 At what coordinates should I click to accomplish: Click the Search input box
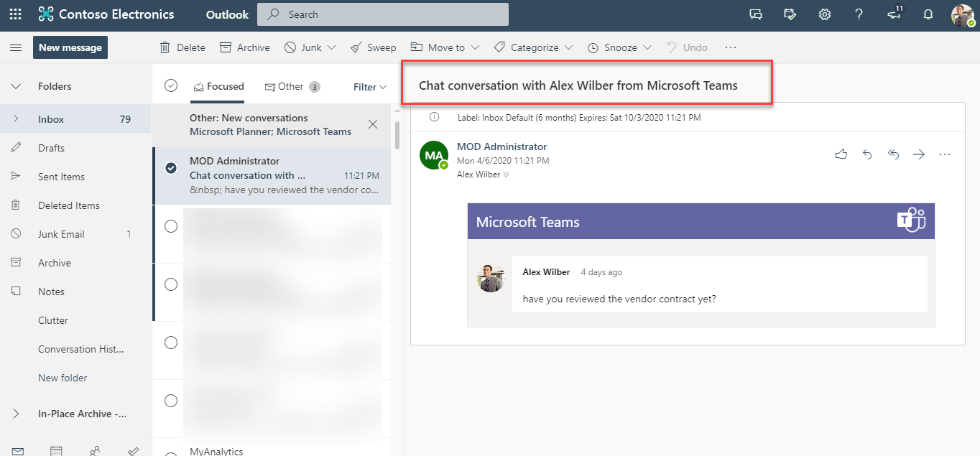tap(388, 14)
